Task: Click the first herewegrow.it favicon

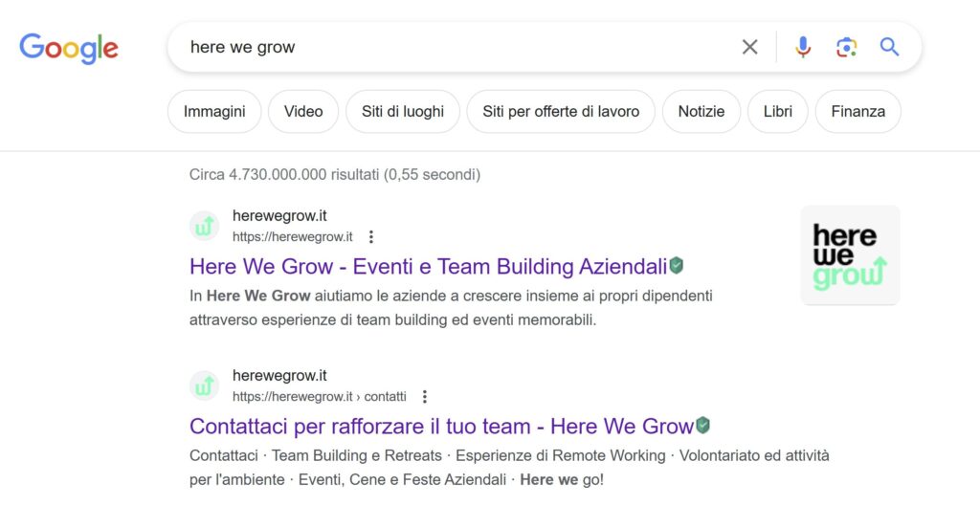Action: click(205, 227)
